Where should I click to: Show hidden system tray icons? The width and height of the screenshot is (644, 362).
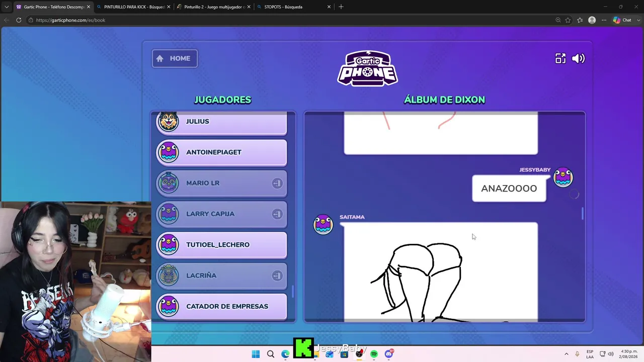click(567, 354)
